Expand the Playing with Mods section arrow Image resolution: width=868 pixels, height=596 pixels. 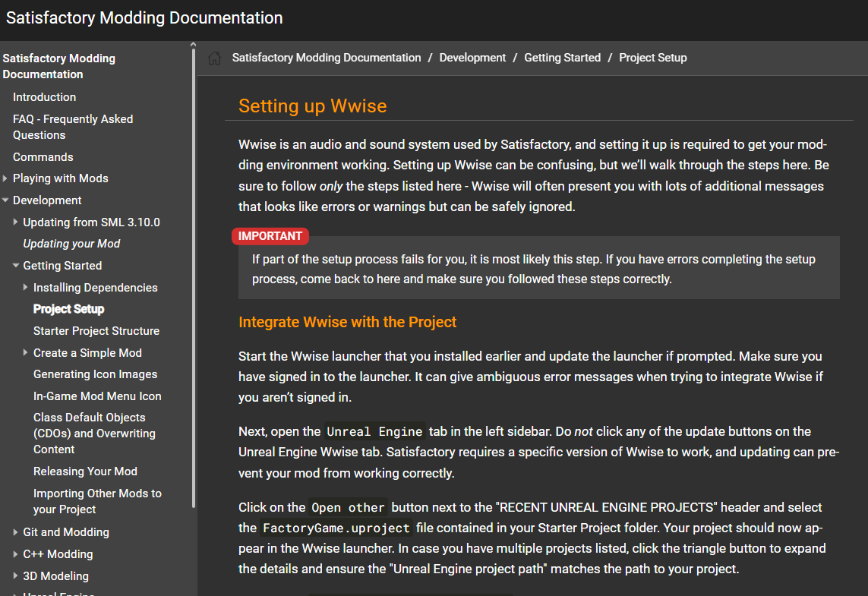coord(5,178)
